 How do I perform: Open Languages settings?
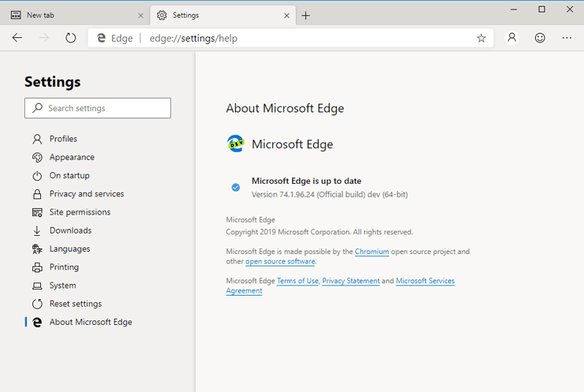coord(69,249)
